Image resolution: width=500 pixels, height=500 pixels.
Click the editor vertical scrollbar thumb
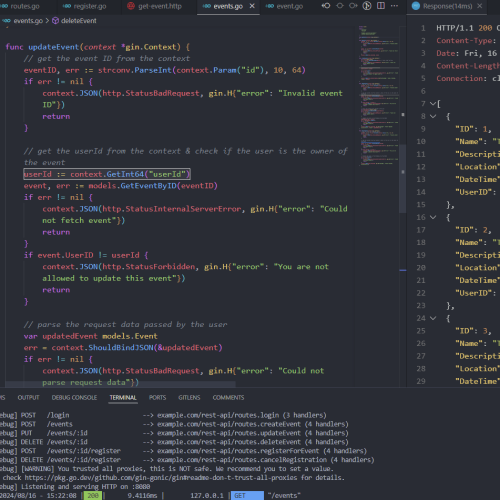pos(403,178)
